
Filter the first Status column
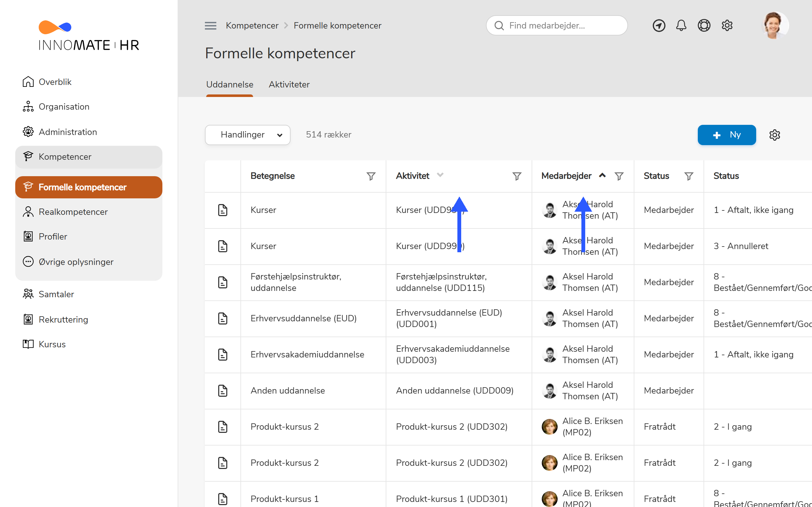689,176
